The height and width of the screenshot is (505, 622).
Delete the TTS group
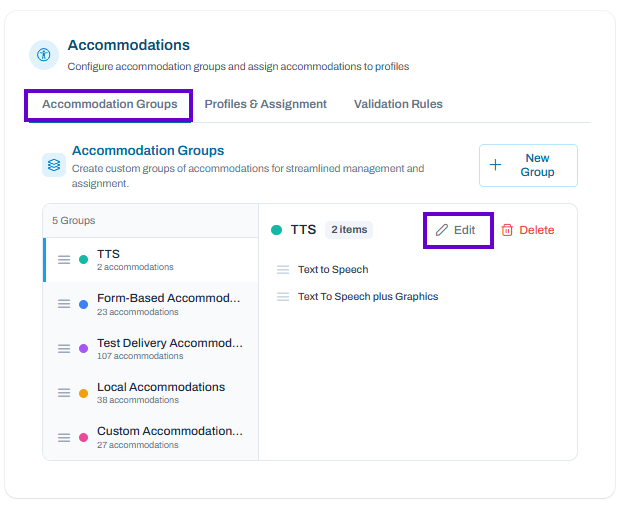[x=528, y=230]
